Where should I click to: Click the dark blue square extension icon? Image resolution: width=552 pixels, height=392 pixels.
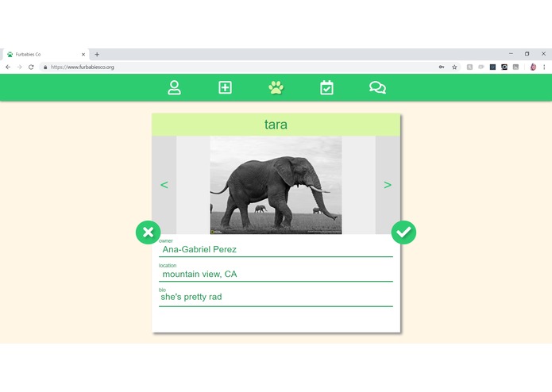[493, 67]
